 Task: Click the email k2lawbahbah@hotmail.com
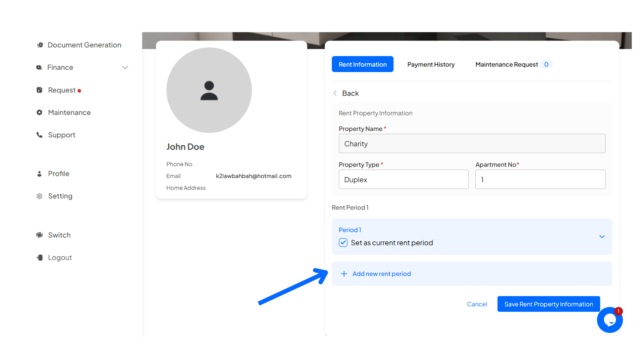point(254,176)
